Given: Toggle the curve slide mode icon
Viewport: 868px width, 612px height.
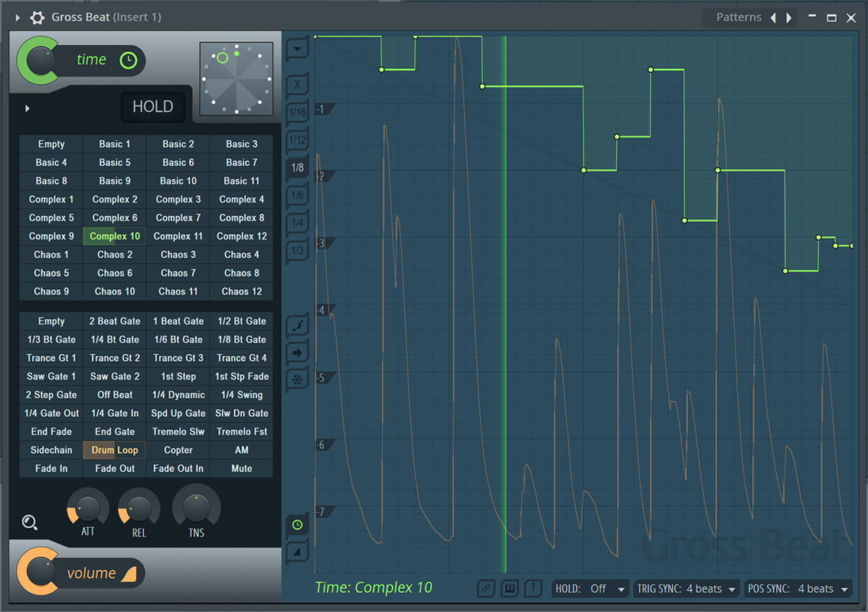Looking at the screenshot, I should pos(297,325).
